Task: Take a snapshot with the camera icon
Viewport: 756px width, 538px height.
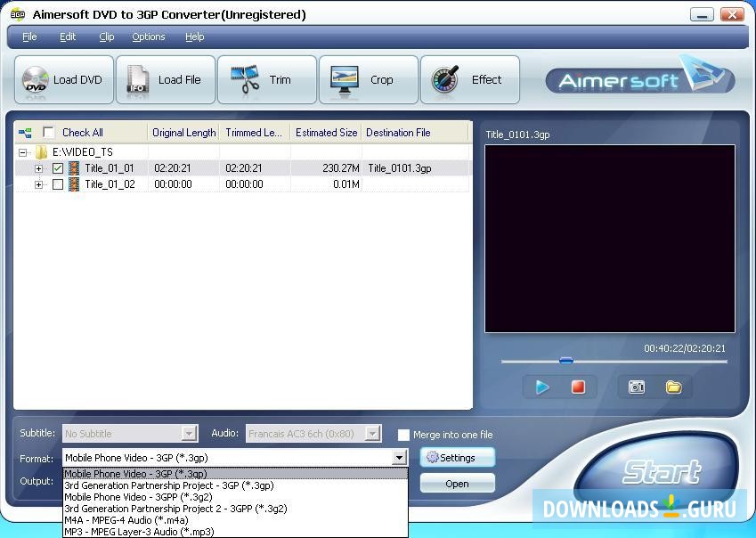Action: click(x=637, y=387)
